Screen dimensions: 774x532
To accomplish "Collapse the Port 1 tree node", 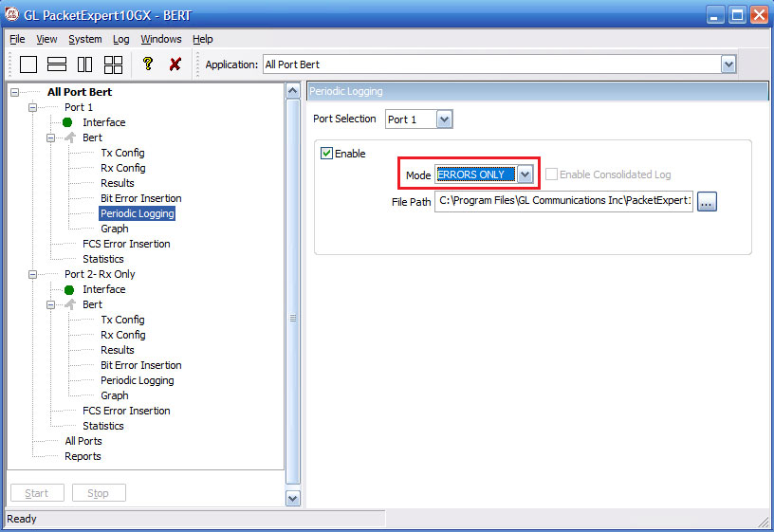I will (x=33, y=107).
